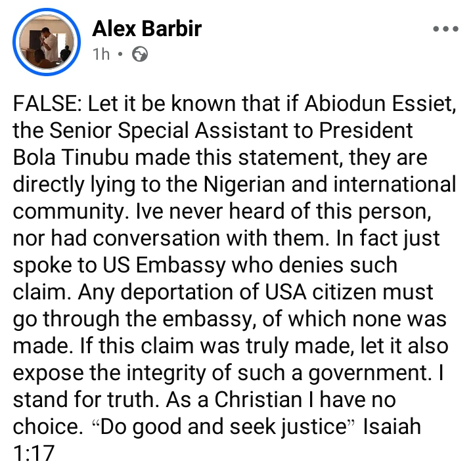Open the Alex Barbir profile name link
Screen dimensions: 473x476
point(146,28)
